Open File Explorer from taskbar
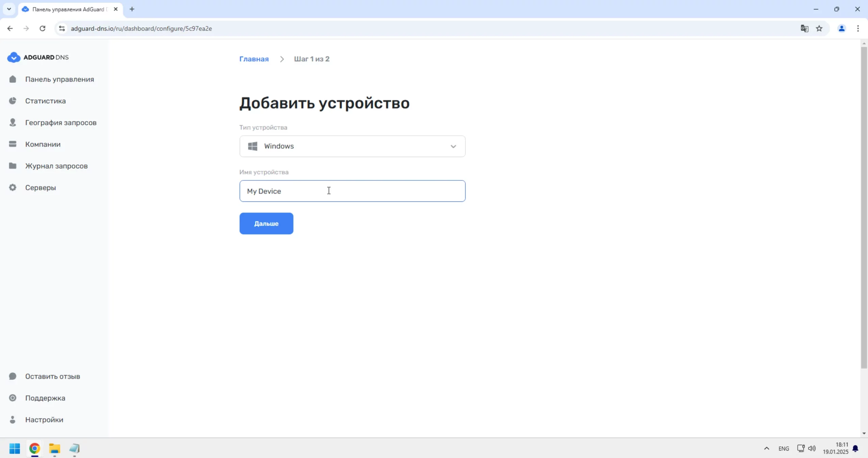 (55, 449)
